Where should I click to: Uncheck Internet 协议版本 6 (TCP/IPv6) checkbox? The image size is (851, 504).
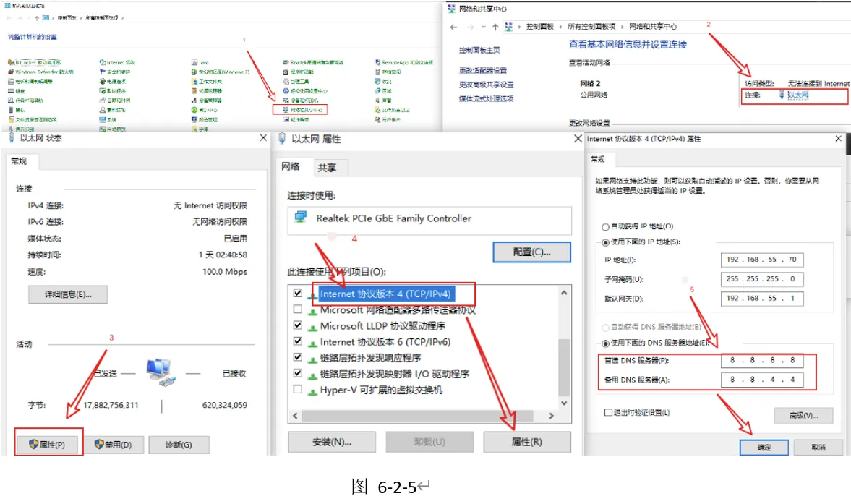298,342
